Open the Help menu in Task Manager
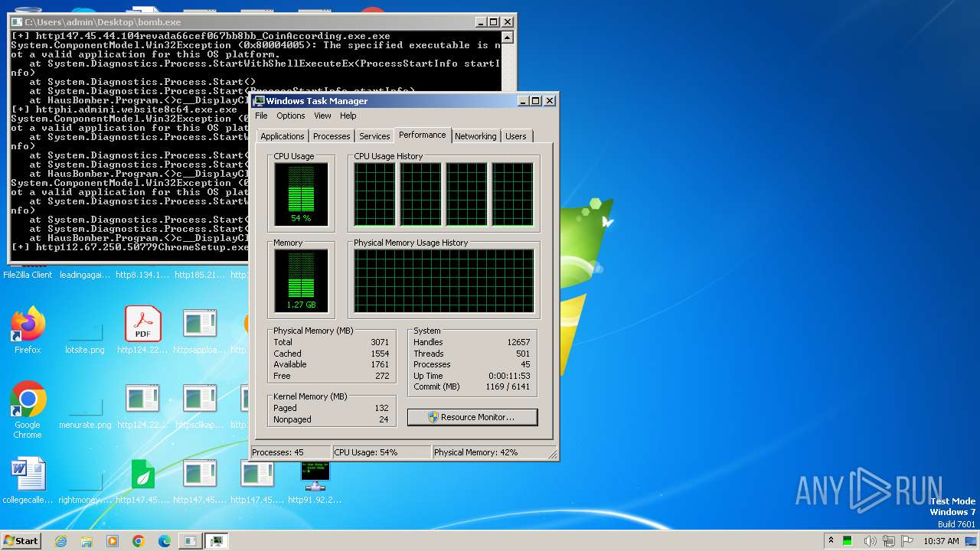Screen dimensions: 980x551 pos(348,116)
